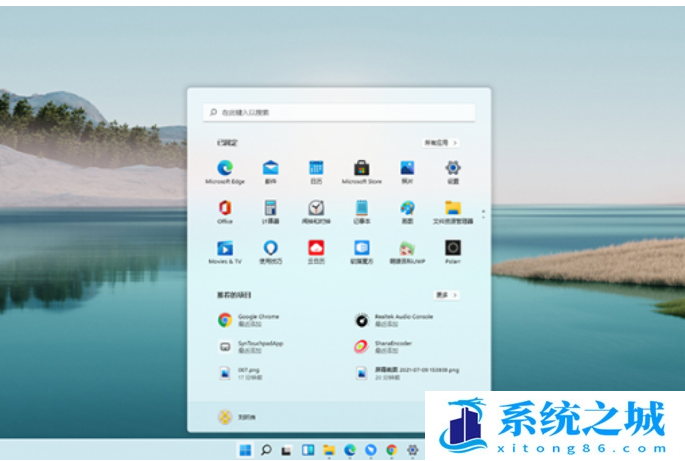The width and height of the screenshot is (685, 461).
Task: Open File Explorer in pinned apps
Action: (x=452, y=208)
